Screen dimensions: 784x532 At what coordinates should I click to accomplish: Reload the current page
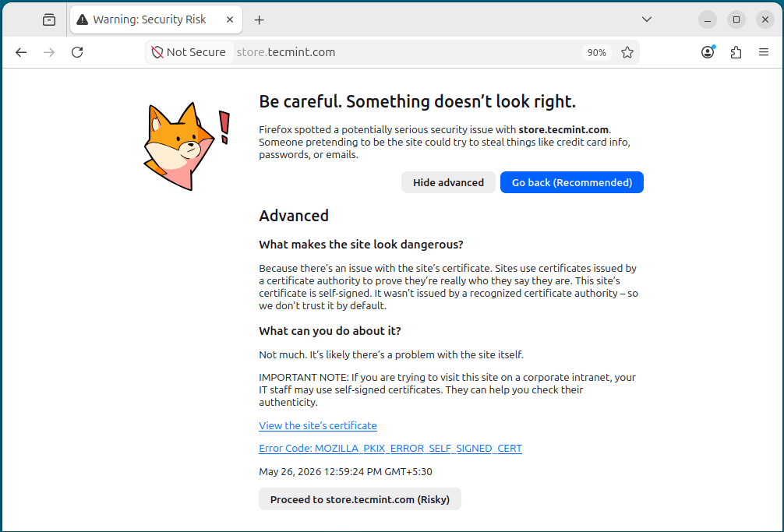[77, 52]
